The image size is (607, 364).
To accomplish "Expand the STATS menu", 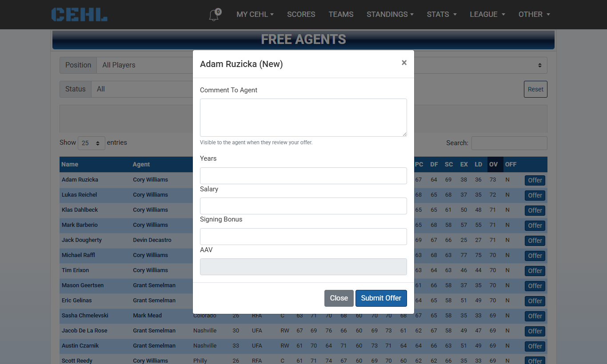I will (x=442, y=14).
